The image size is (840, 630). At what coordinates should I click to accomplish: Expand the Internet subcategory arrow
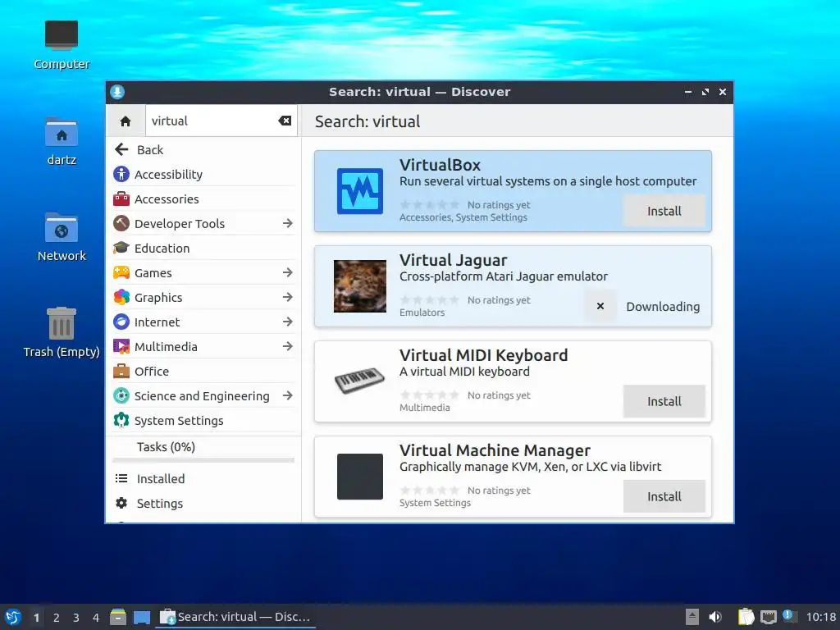pos(288,322)
